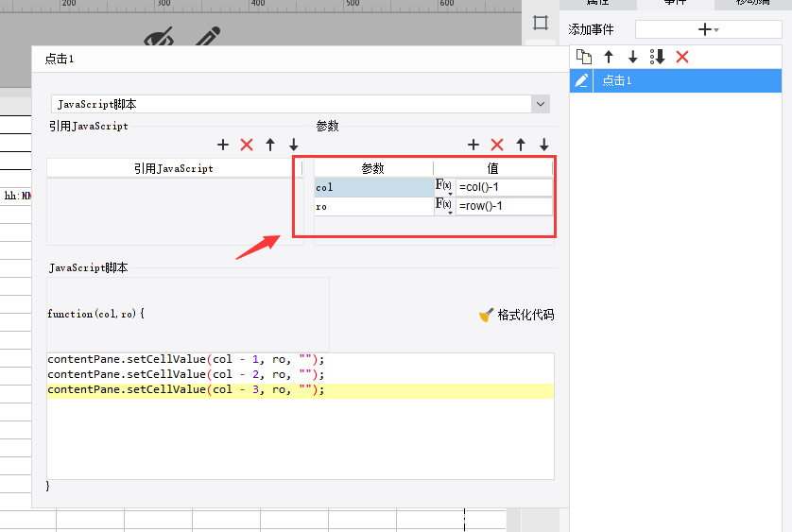Image resolution: width=792 pixels, height=532 pixels.
Task: Click the crossed-out eye icon on canvas
Action: tap(159, 36)
